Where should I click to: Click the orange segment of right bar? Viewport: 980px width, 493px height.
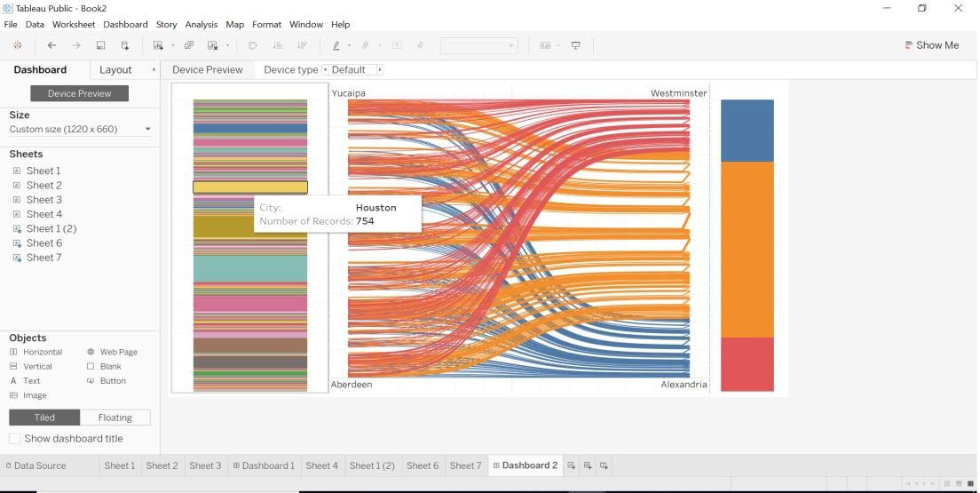click(x=747, y=250)
